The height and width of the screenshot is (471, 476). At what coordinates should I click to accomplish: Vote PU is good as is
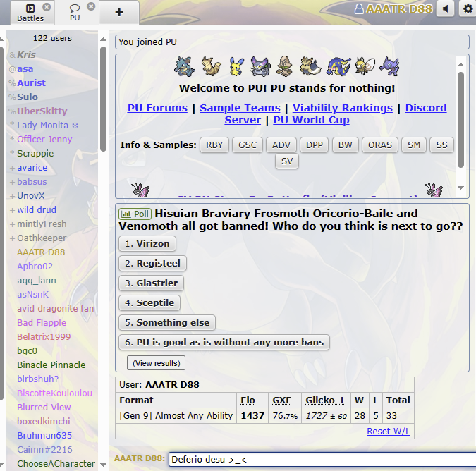pos(224,343)
